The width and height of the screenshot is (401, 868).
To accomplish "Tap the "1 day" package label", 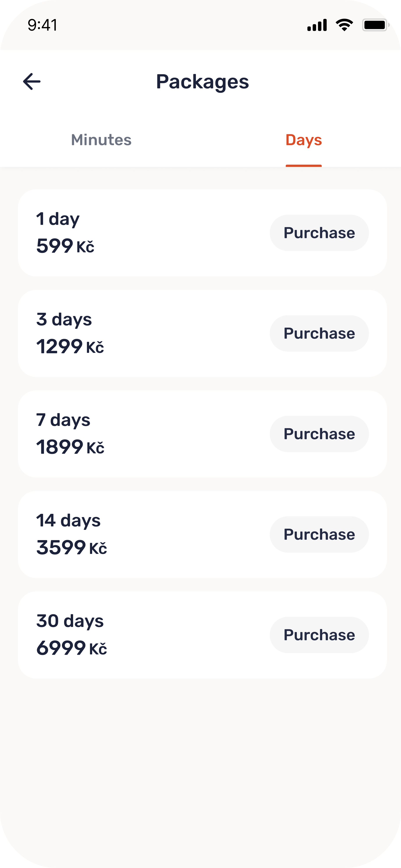I will pyautogui.click(x=58, y=219).
